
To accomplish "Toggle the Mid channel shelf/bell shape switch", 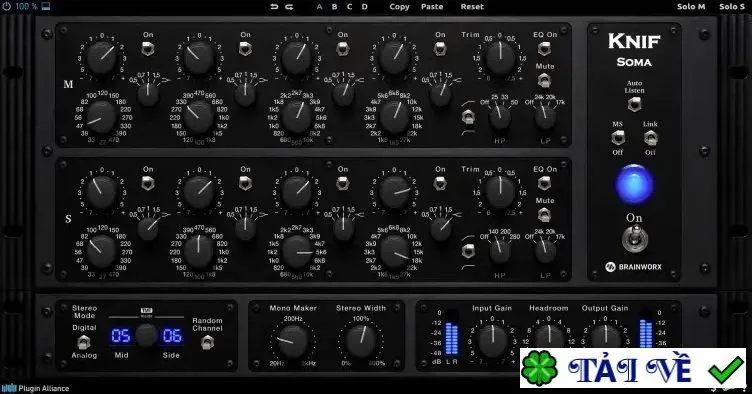I will pyautogui.click(x=468, y=116).
